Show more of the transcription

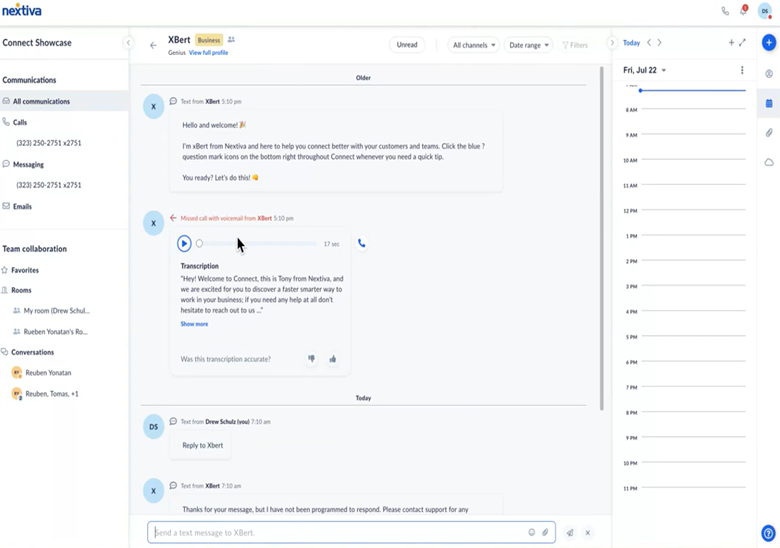pos(194,324)
